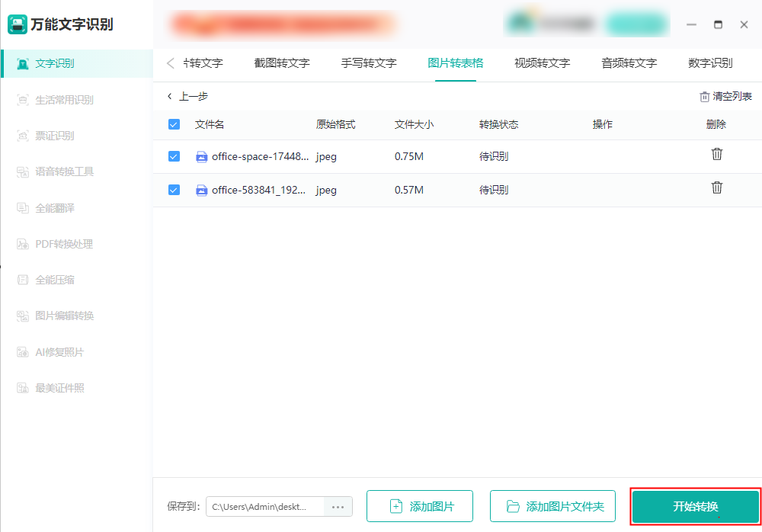Screen dimensions: 762x532
Task: Click 待识别 status of office-space-17448 row
Action: click(494, 156)
